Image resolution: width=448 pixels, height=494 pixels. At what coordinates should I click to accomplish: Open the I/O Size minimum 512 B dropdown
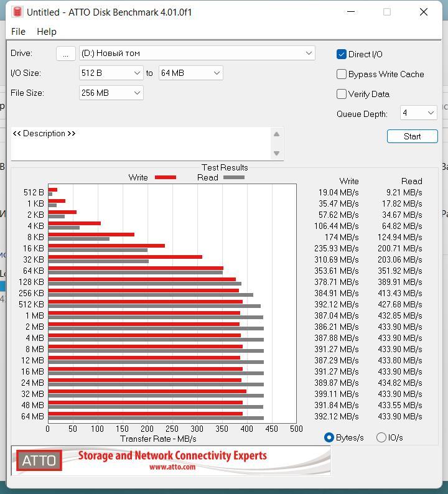click(111, 73)
